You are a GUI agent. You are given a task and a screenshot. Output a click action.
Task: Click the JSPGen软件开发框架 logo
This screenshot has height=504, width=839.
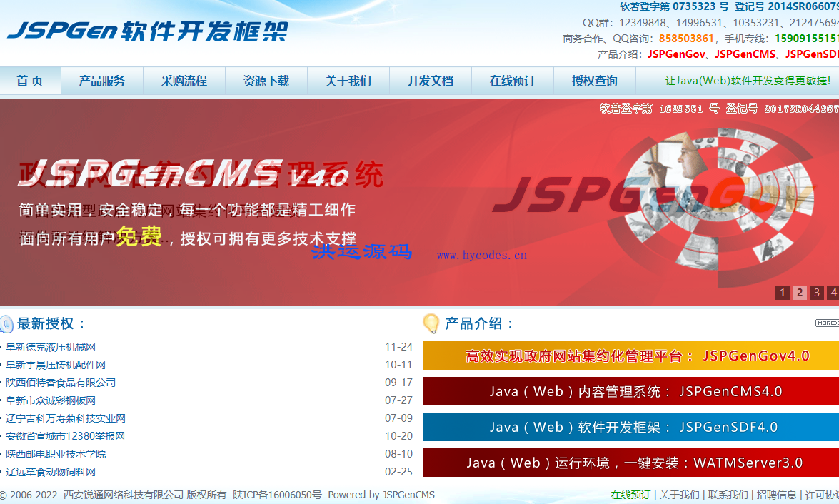click(149, 31)
